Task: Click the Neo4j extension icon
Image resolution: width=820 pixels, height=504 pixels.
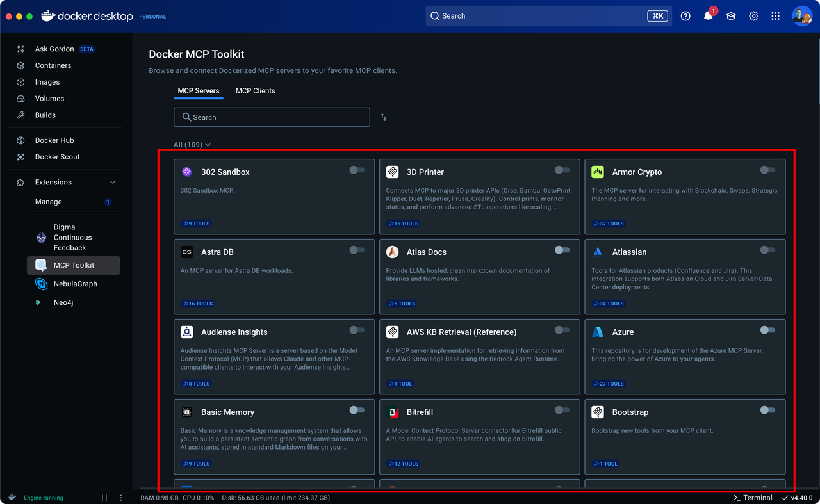Action: [x=38, y=302]
